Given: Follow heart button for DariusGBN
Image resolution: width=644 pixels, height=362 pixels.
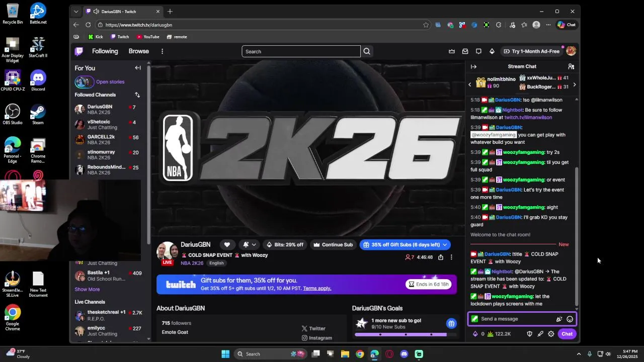Looking at the screenshot, I should [x=227, y=245].
